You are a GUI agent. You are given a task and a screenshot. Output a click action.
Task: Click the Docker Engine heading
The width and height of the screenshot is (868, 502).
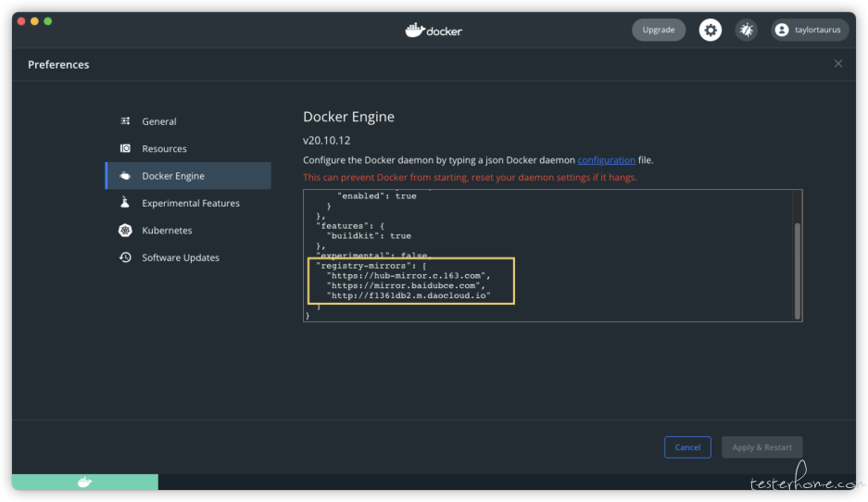[x=348, y=117]
